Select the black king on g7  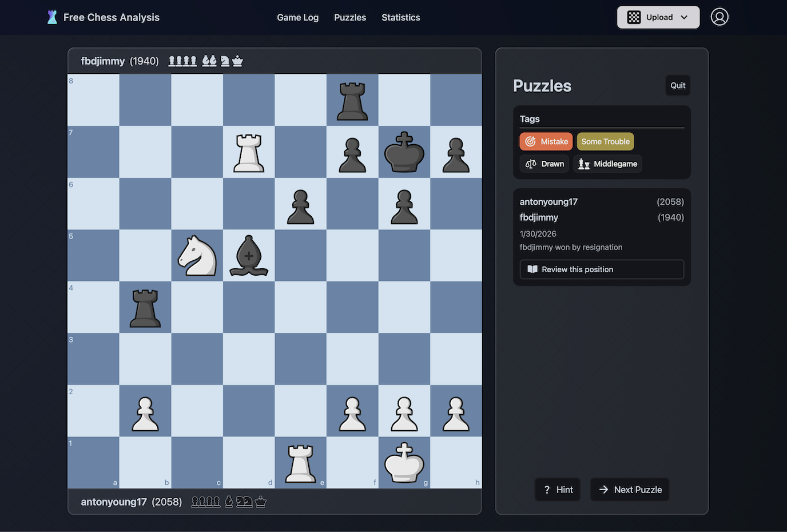pos(404,152)
